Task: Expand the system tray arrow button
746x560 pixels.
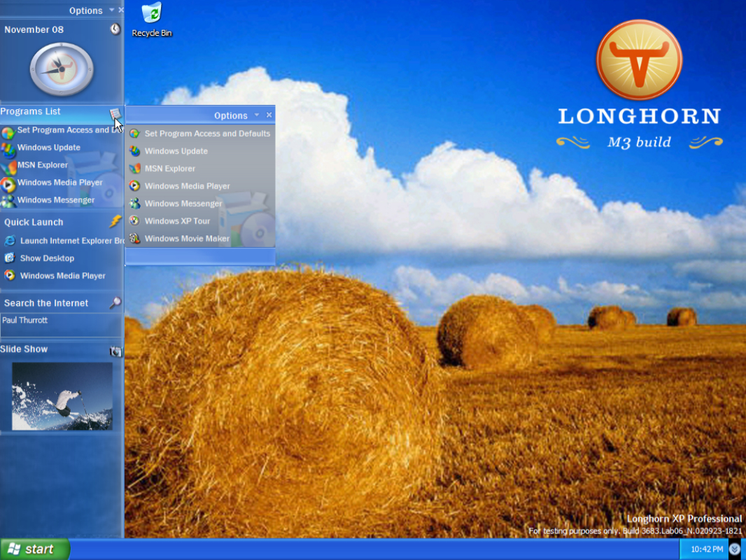Action: coord(735,549)
